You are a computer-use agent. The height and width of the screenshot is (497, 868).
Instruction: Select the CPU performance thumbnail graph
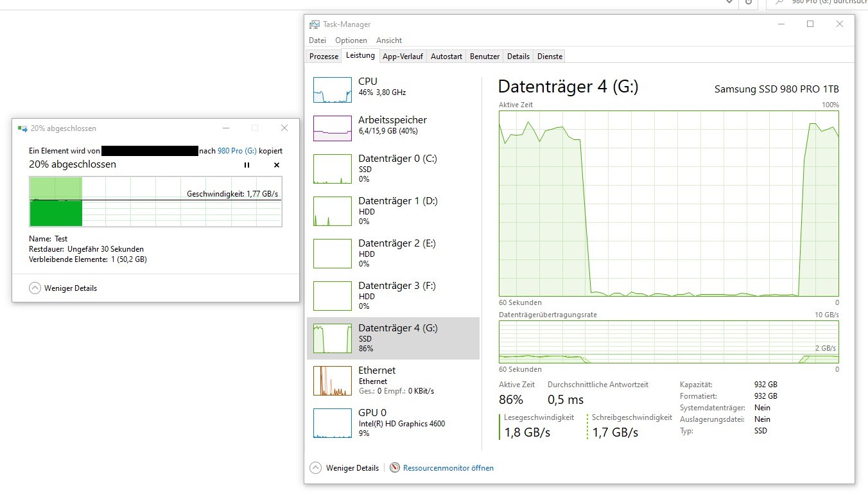[x=332, y=90]
